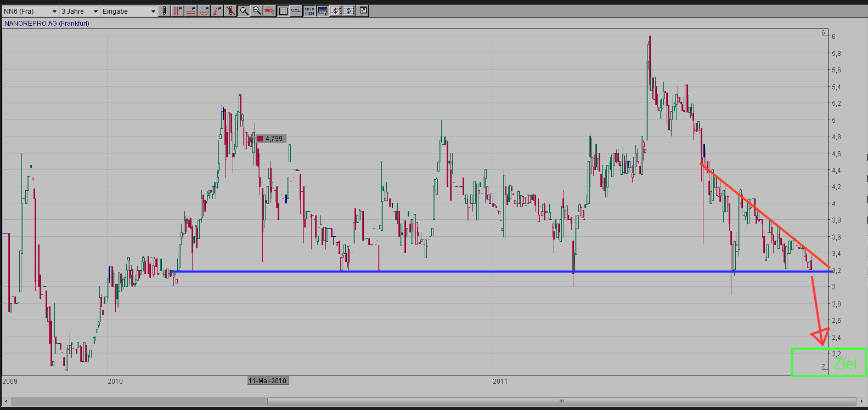Open the chart comment speech bubble
Screen dimensions: 868x410
pyautogui.click(x=323, y=11)
